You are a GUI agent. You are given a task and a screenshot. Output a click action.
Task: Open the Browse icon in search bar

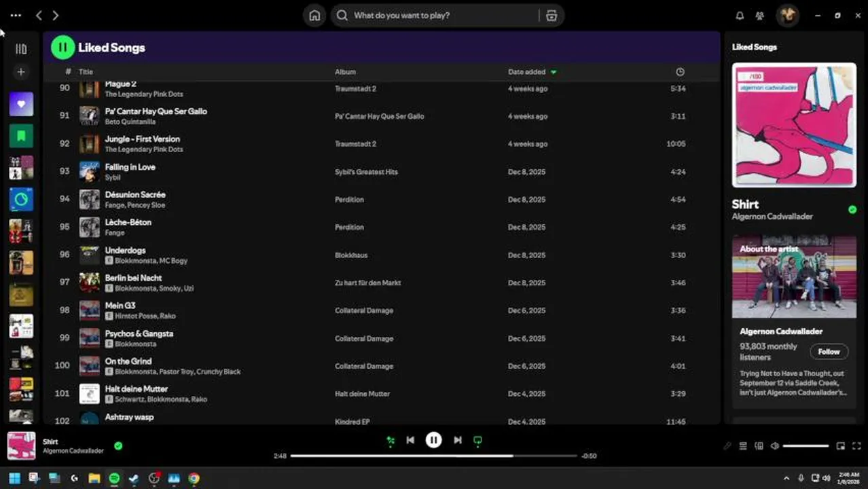[x=551, y=16]
